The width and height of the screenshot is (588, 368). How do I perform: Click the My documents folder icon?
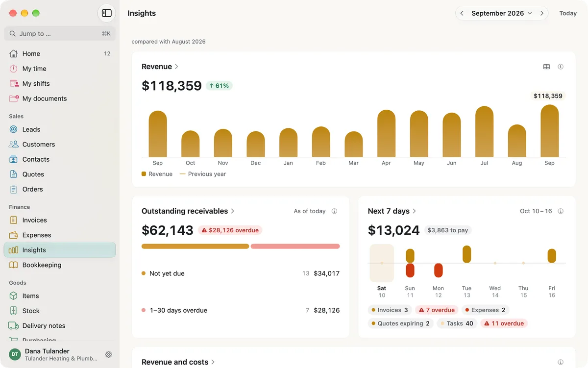pos(14,98)
